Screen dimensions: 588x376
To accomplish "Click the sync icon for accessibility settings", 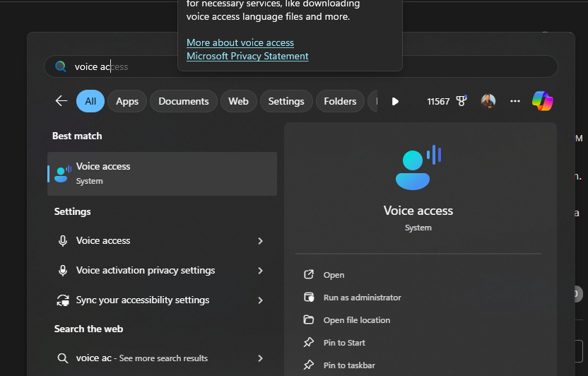I will click(x=63, y=300).
